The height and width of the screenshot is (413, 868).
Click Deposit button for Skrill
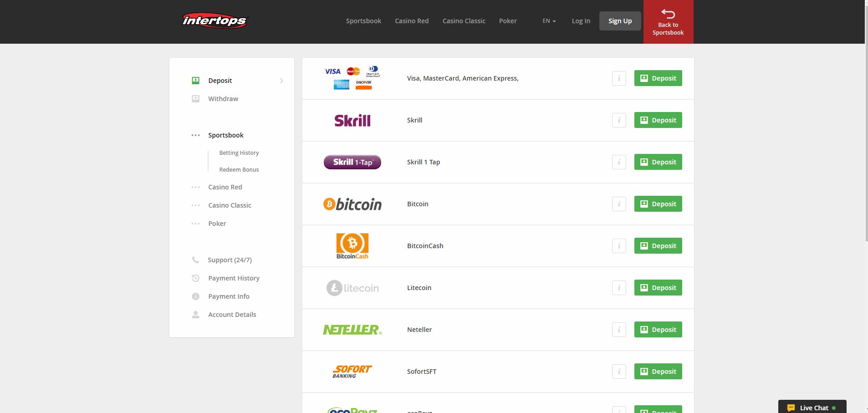(x=658, y=120)
